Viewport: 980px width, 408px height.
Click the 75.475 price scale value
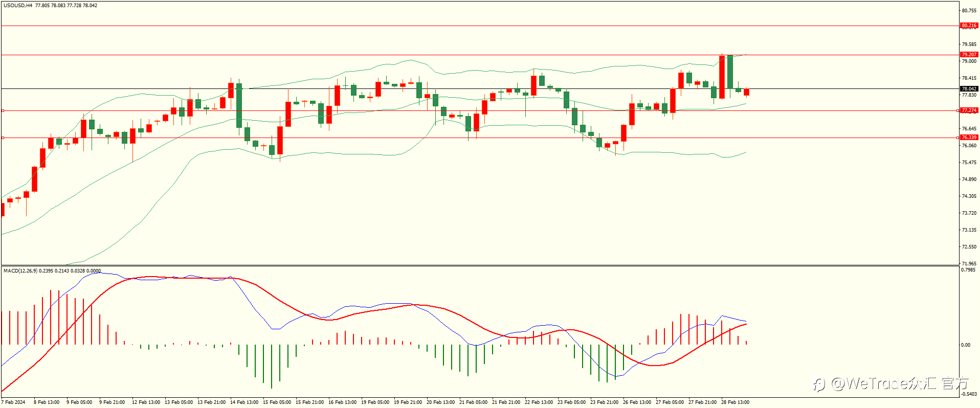pyautogui.click(x=969, y=163)
